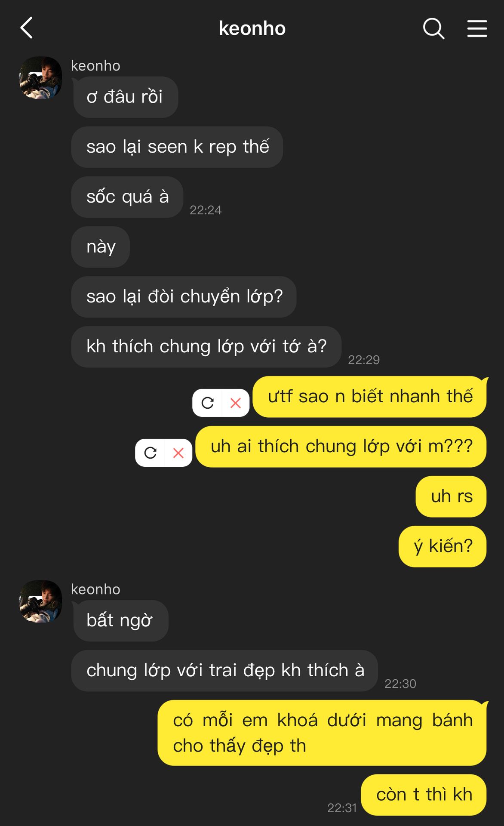The height and width of the screenshot is (826, 504).
Task: Tap the 'còn t thì kh' bubble
Action: coord(424,795)
